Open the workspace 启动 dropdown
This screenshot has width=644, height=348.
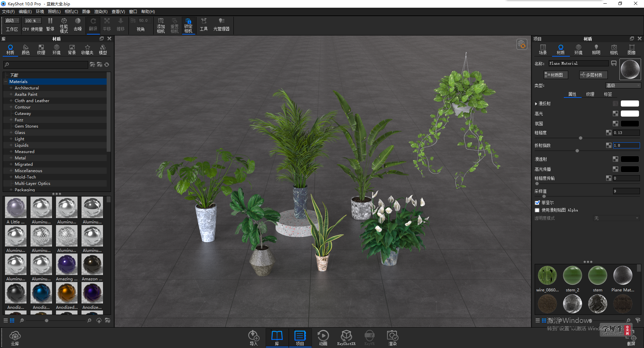click(12, 20)
